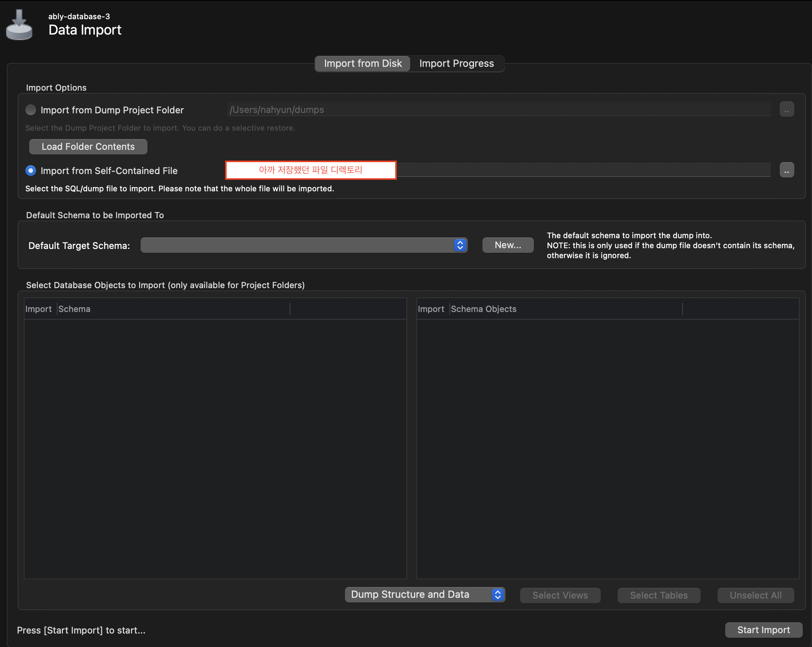Click the Data Import disk icon

[19, 25]
